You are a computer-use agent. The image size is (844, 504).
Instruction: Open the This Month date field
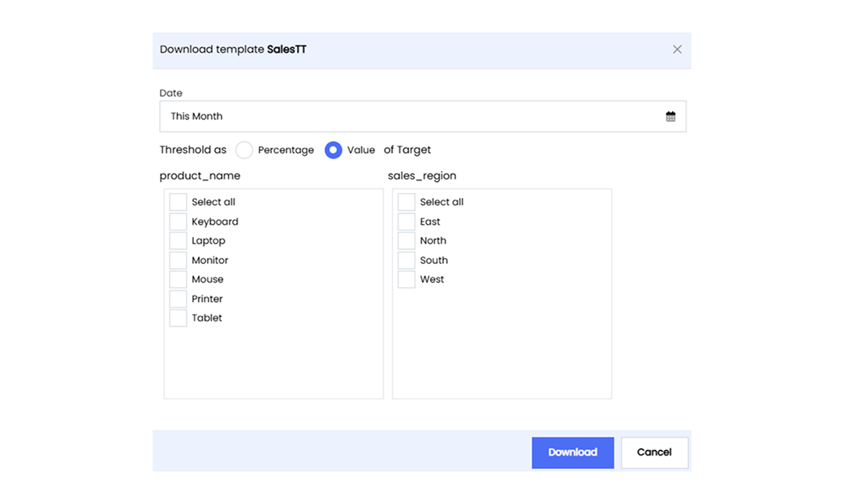click(x=406, y=117)
